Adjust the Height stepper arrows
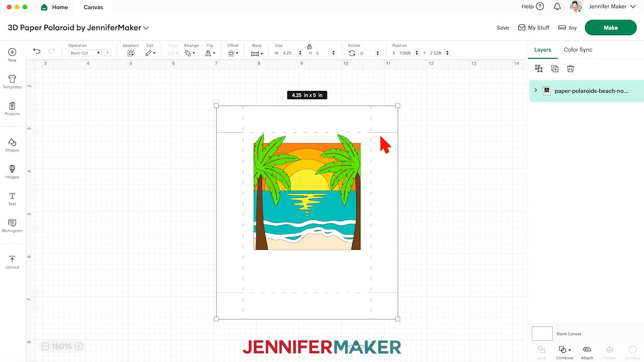Image resolution: width=644 pixels, height=362 pixels. tap(333, 53)
